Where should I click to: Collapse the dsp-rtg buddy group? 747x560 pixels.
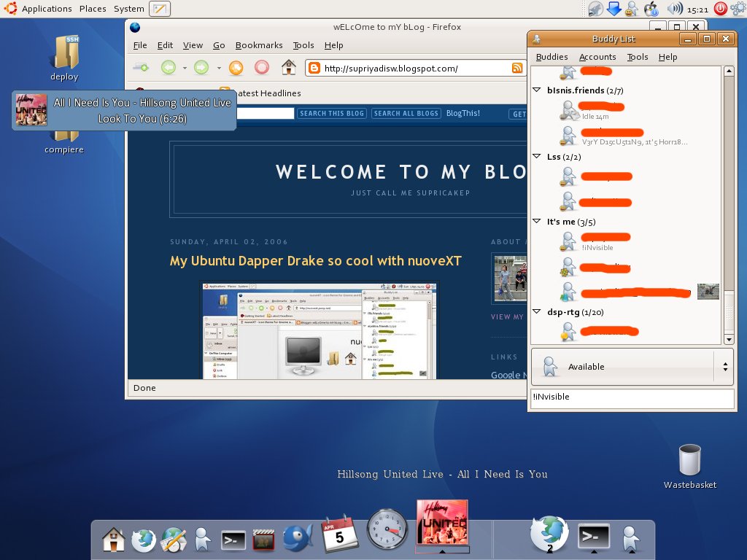[537, 311]
